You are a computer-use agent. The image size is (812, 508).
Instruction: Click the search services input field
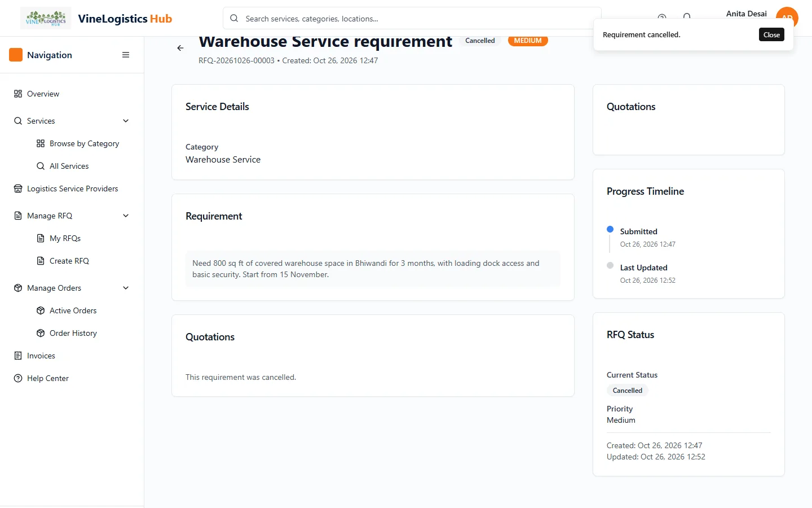(x=412, y=18)
